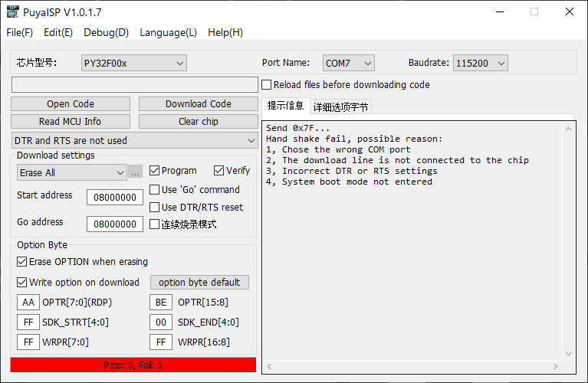588x383 pixels.
Task: Click the 'download line is not connected' log line
Action: click(397, 160)
